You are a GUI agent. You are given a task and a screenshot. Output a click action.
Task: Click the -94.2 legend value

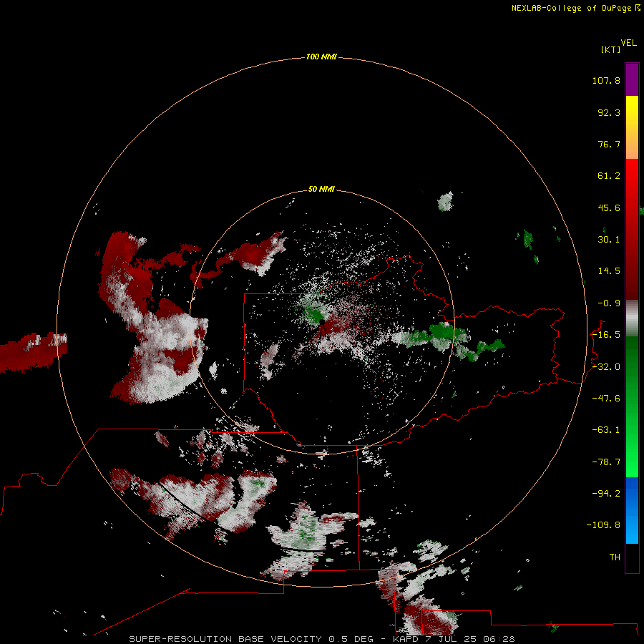pyautogui.click(x=606, y=493)
